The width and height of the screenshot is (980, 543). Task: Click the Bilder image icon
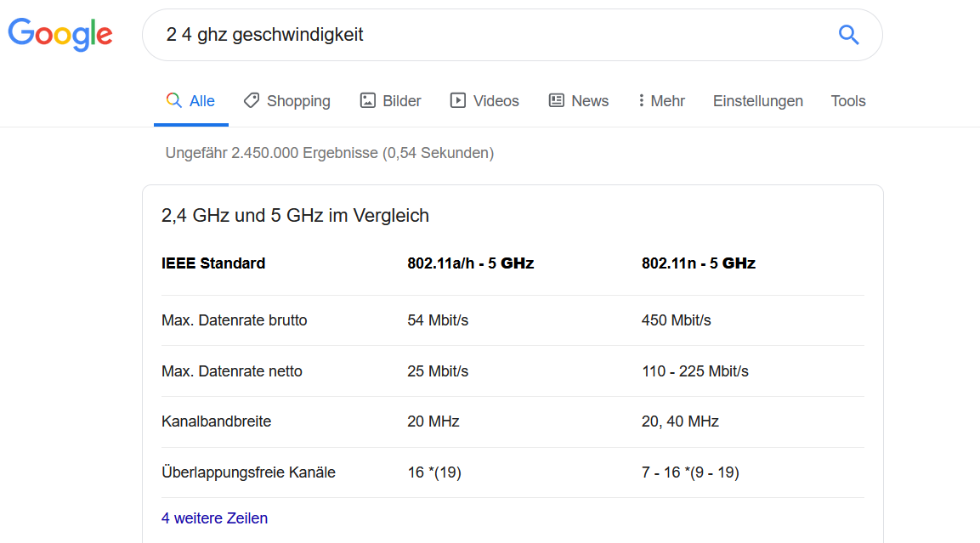pos(367,100)
